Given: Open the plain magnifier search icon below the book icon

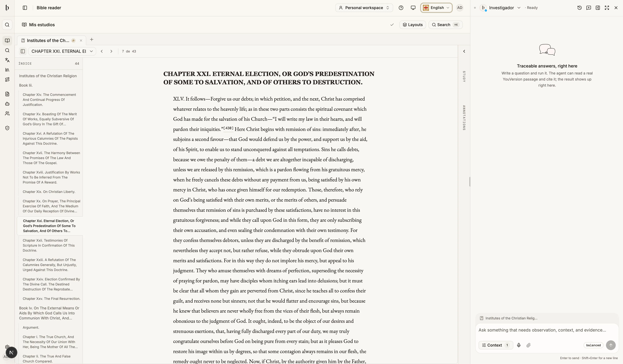Looking at the screenshot, I should 7,50.
